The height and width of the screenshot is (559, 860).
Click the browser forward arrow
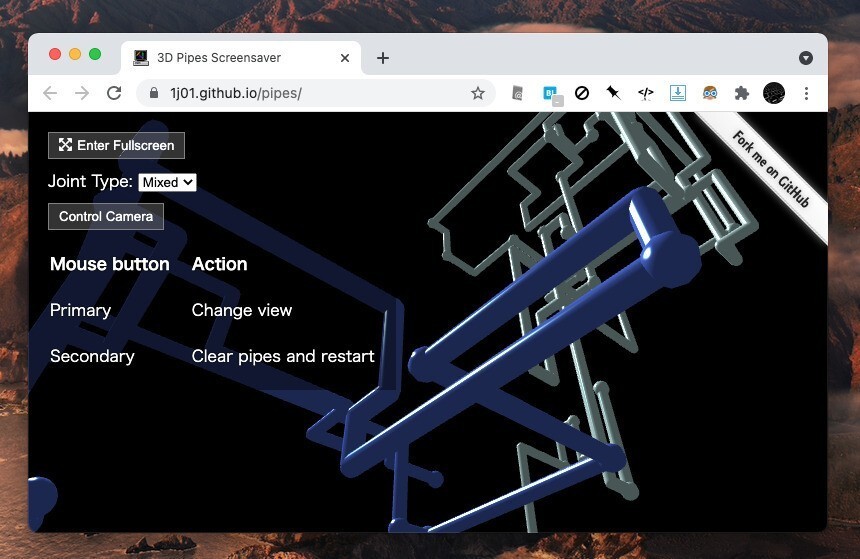click(82, 93)
